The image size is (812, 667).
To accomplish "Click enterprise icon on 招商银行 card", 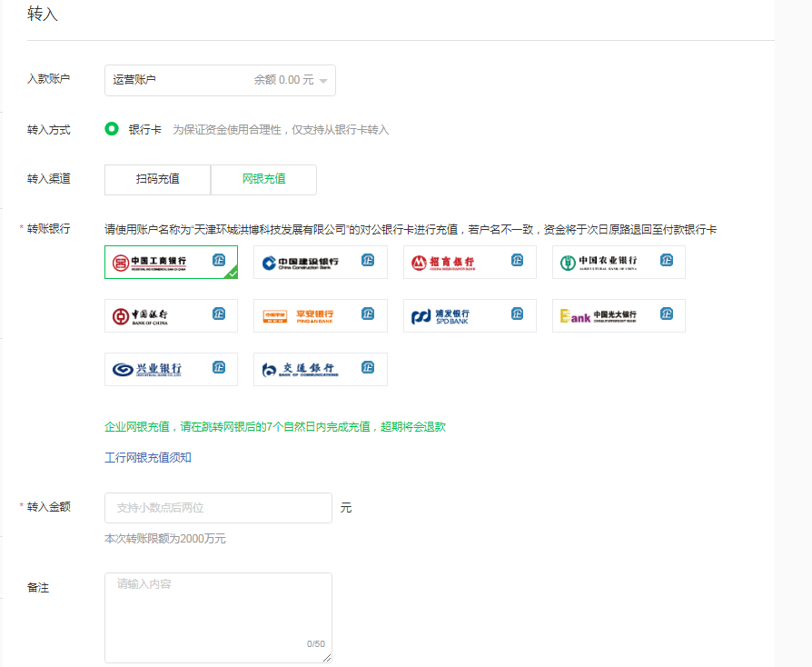I will pyautogui.click(x=518, y=260).
